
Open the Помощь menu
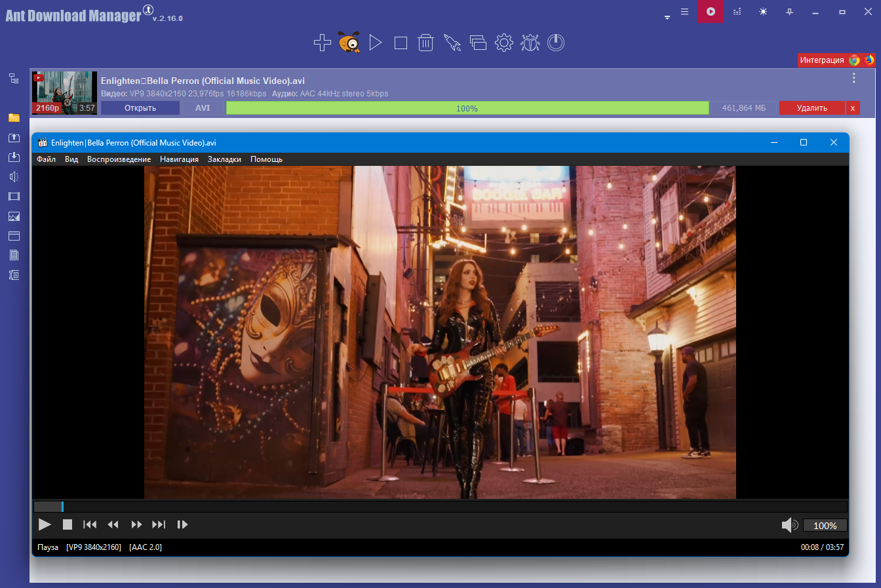point(266,159)
